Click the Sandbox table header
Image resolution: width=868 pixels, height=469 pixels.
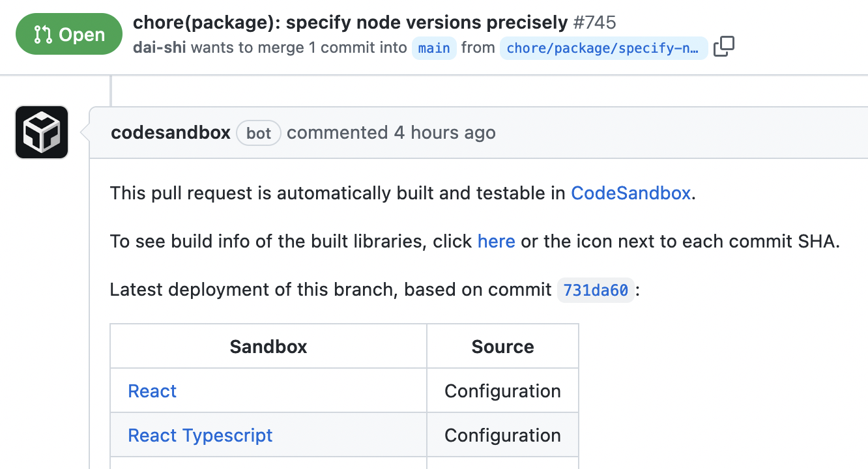(268, 346)
